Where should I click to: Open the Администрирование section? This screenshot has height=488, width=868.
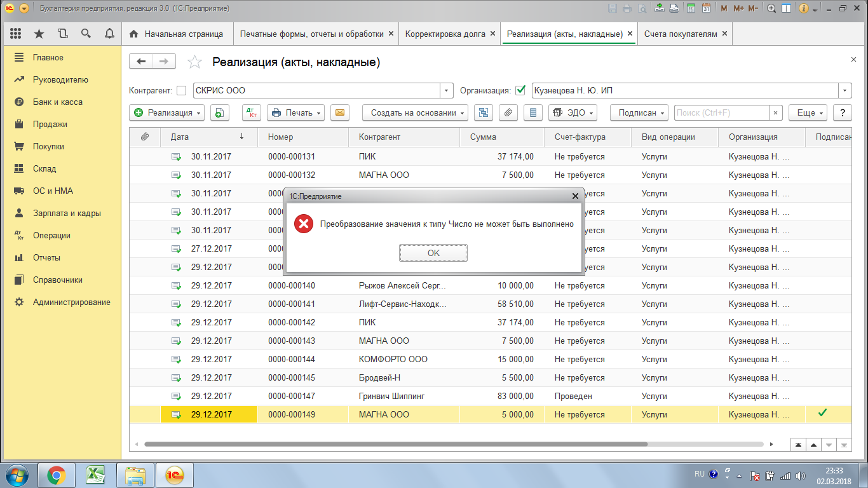coord(72,302)
